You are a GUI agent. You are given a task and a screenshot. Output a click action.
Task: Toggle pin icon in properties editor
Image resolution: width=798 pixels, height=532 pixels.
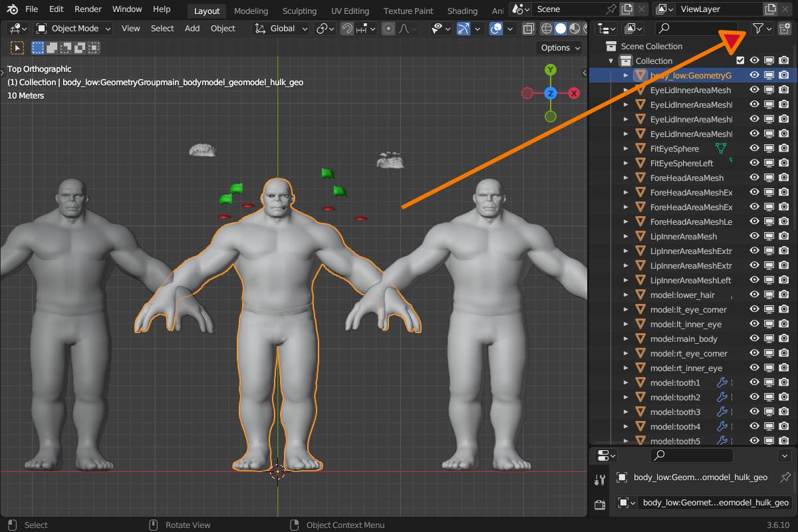coord(785,477)
